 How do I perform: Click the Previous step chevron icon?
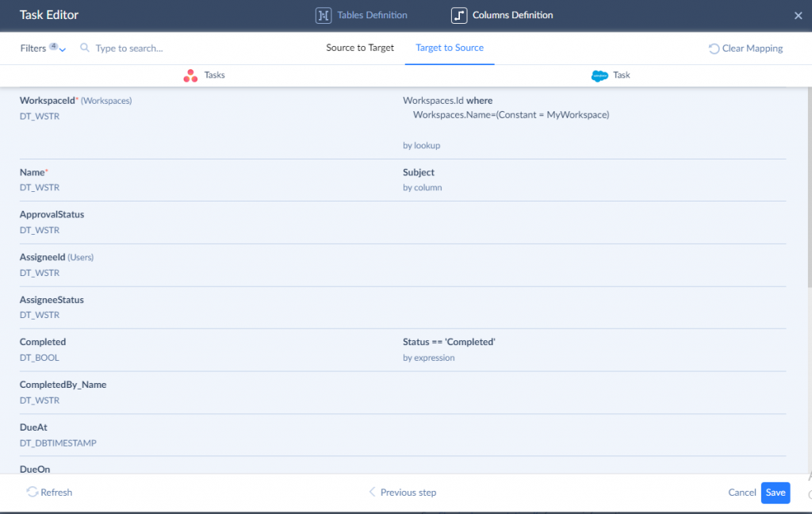[x=372, y=492]
